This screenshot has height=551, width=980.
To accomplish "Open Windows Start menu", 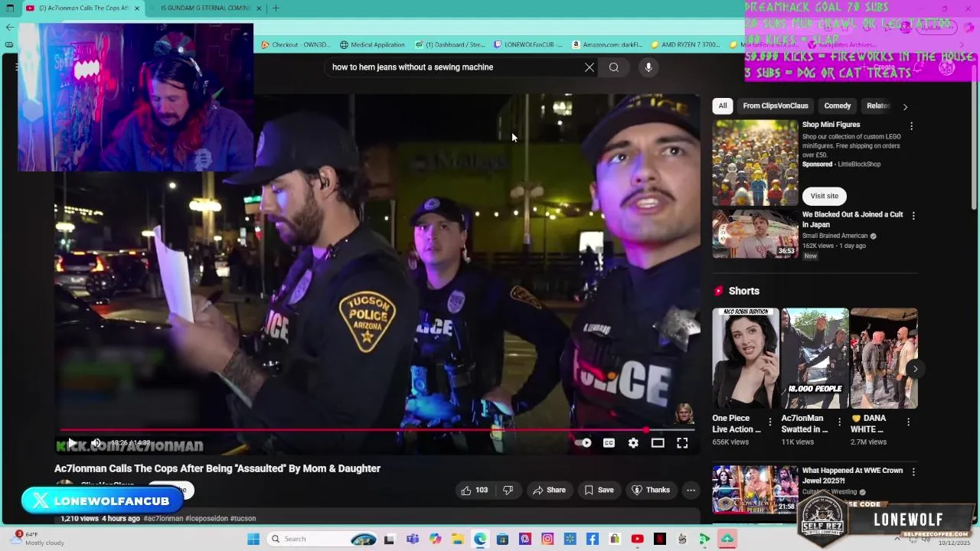I will [x=253, y=539].
